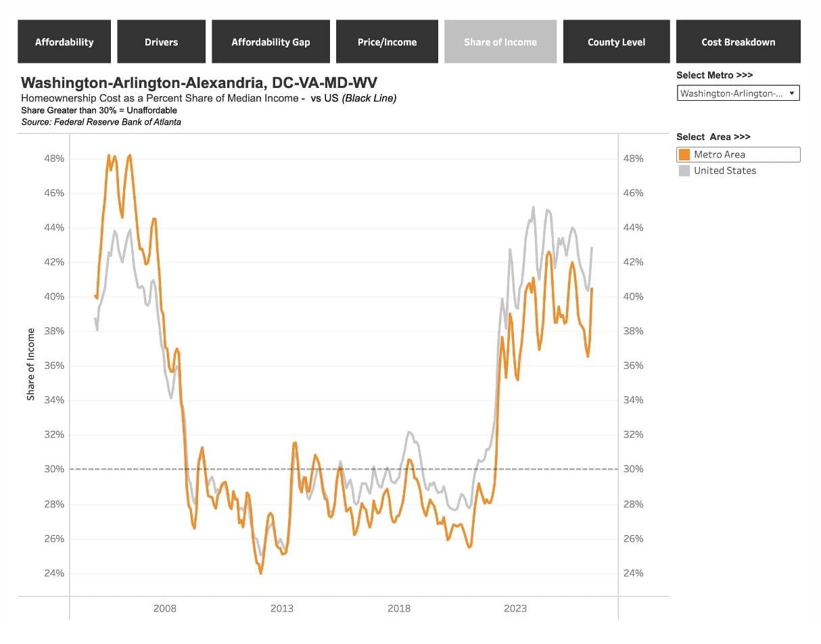Open the Cost Breakdown tab
The width and height of the screenshot is (821, 644).
[x=738, y=41]
